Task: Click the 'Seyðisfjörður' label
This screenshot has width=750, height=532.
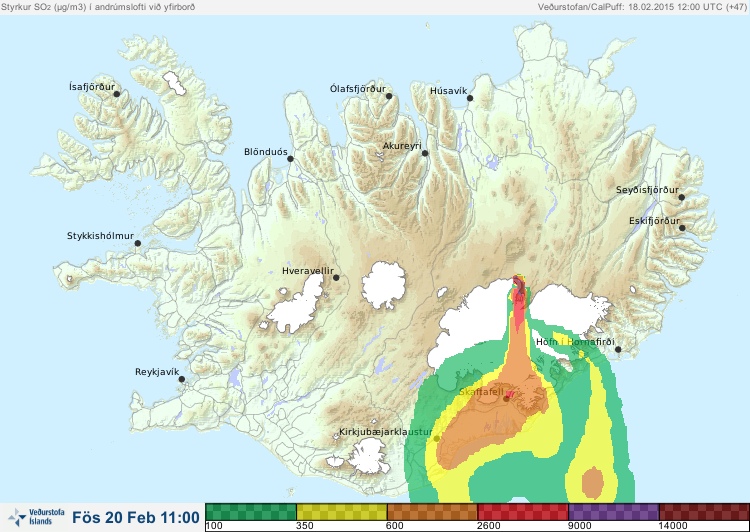Action: [x=647, y=190]
